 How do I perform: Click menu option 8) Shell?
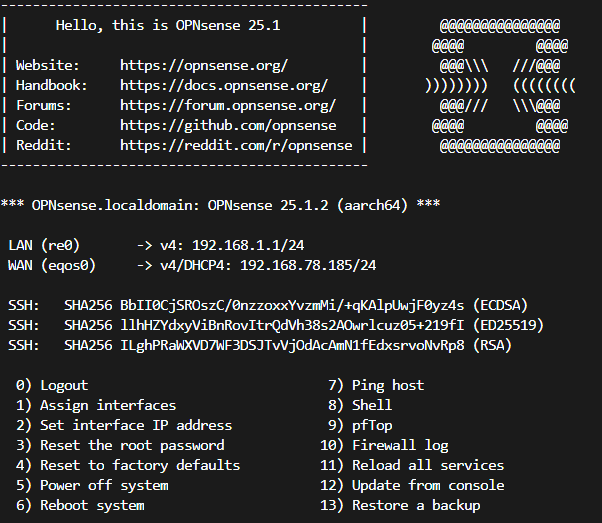click(x=360, y=405)
